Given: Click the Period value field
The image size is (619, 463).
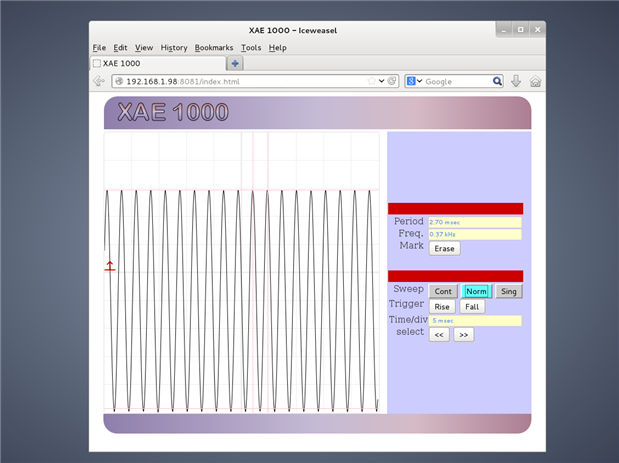Looking at the screenshot, I should tap(475, 222).
